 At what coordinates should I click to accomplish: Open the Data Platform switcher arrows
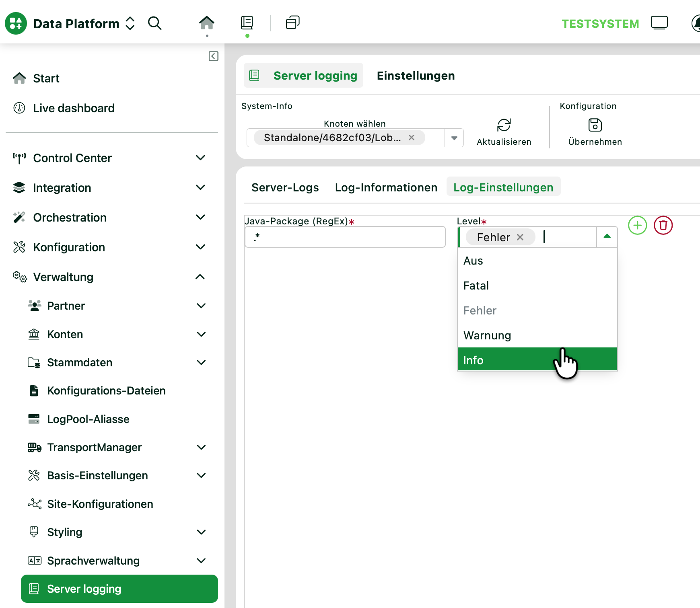click(x=130, y=23)
